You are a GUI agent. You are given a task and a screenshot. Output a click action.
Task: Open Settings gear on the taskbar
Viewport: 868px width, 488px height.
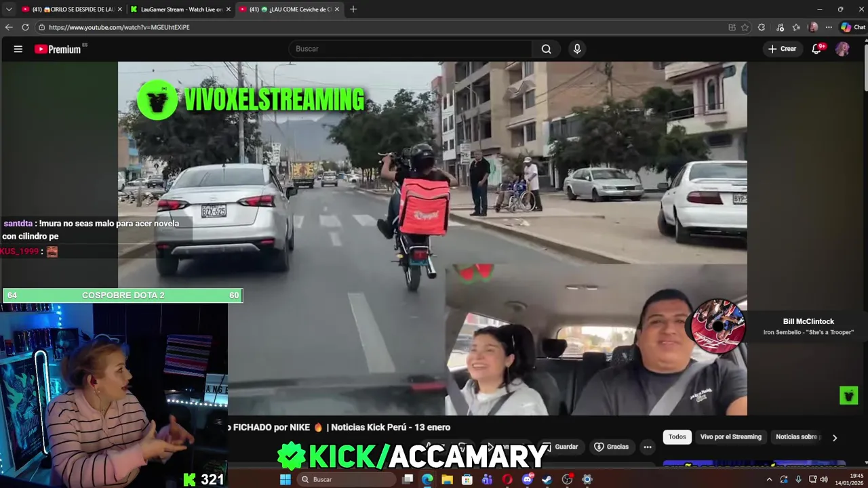click(x=587, y=479)
